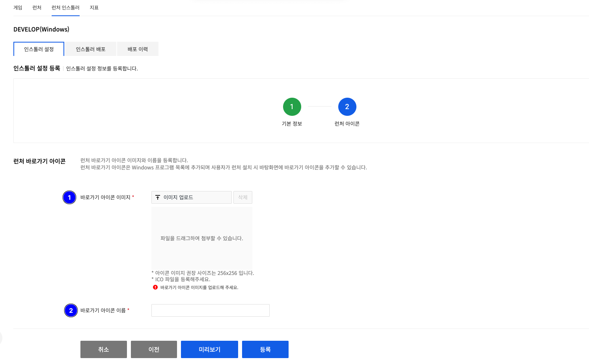589x364 pixels.
Task: Switch to the 인스톨러 배포 sub-tab
Action: point(91,49)
